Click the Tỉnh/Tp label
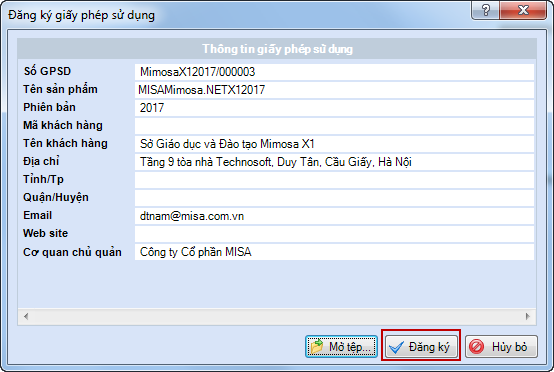 click(x=43, y=179)
